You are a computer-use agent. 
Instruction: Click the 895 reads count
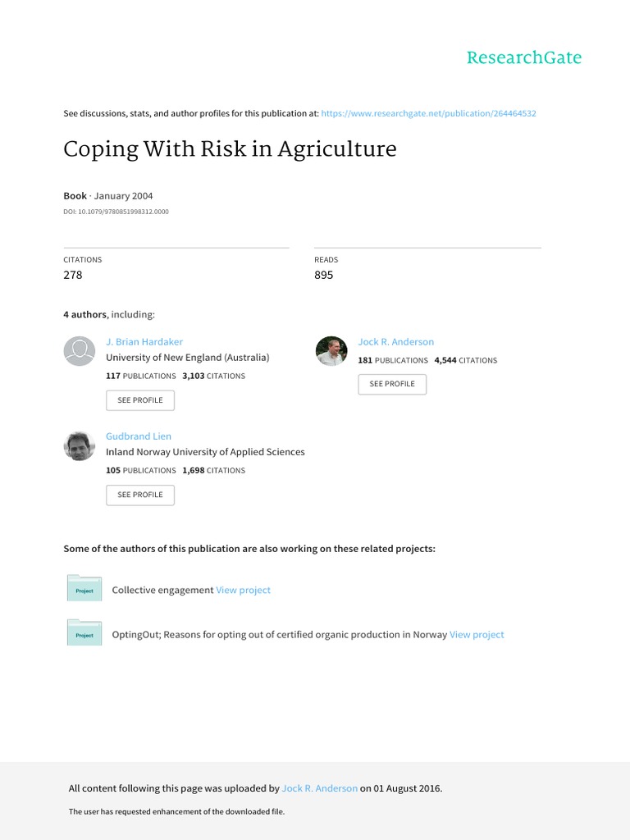point(324,275)
